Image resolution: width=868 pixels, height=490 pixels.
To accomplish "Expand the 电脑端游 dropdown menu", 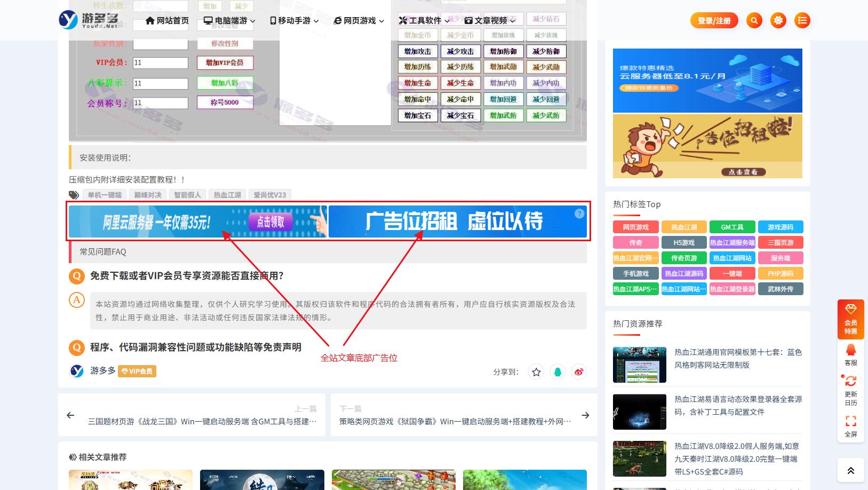I will [x=229, y=20].
